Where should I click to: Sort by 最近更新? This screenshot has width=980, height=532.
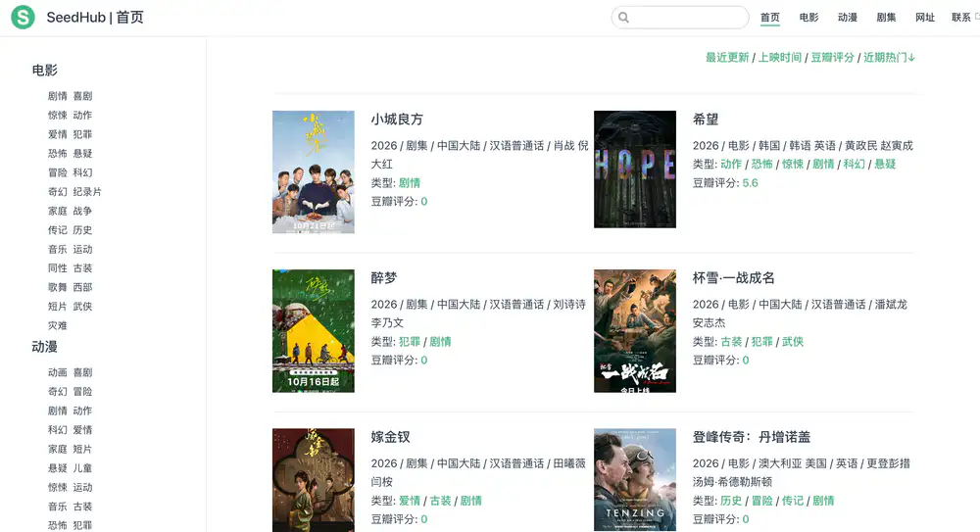[727, 58]
